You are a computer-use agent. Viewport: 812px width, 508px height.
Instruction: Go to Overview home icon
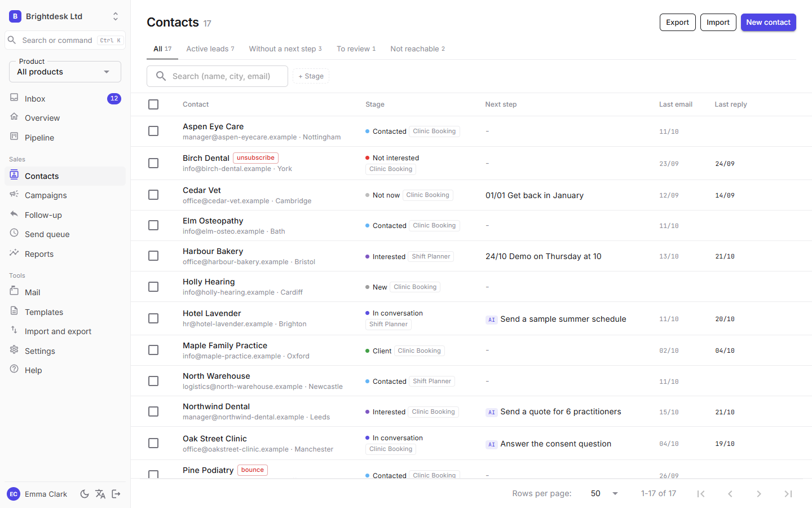coord(14,117)
